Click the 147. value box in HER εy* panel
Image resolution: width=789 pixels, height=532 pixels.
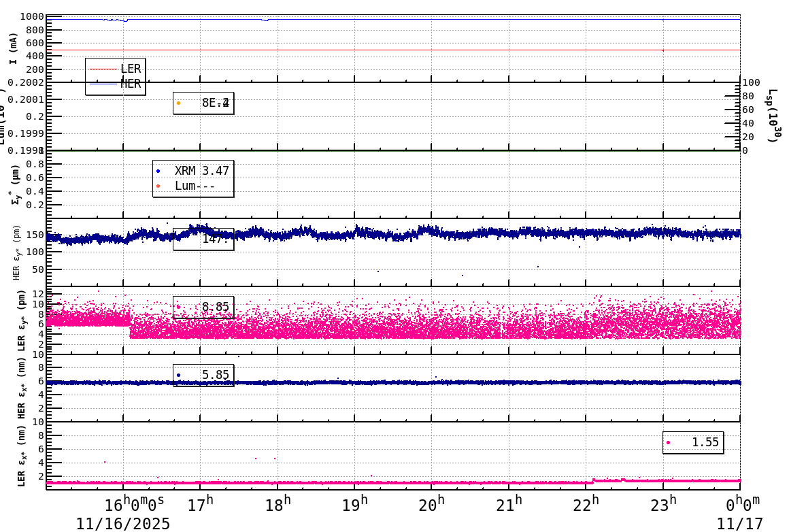pos(203,239)
